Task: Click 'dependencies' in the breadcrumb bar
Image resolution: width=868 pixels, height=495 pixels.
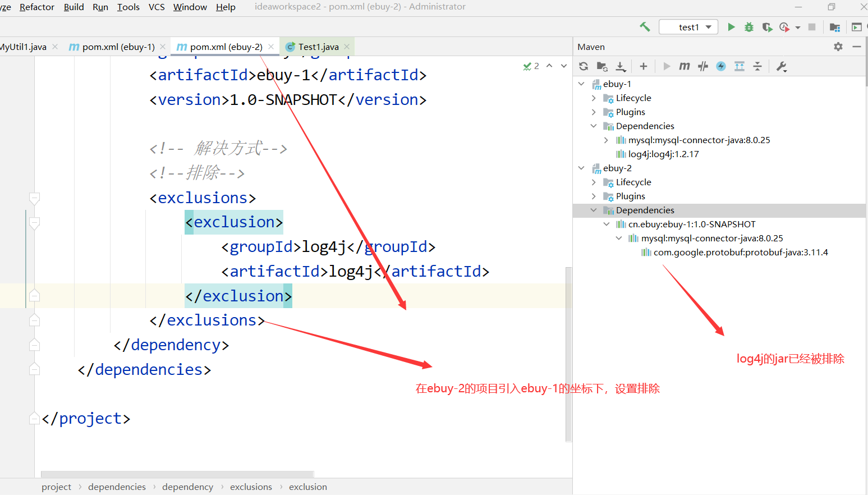Action: 117,487
